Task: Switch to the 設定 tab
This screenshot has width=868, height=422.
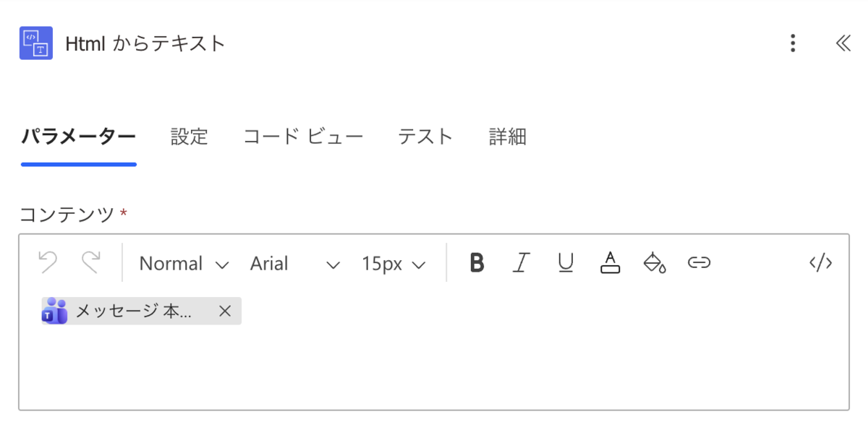Action: click(x=190, y=137)
